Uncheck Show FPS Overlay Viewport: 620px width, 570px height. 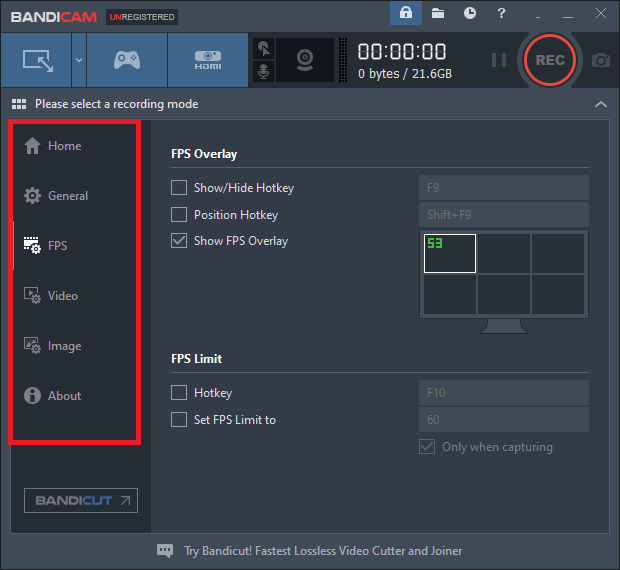pos(179,241)
